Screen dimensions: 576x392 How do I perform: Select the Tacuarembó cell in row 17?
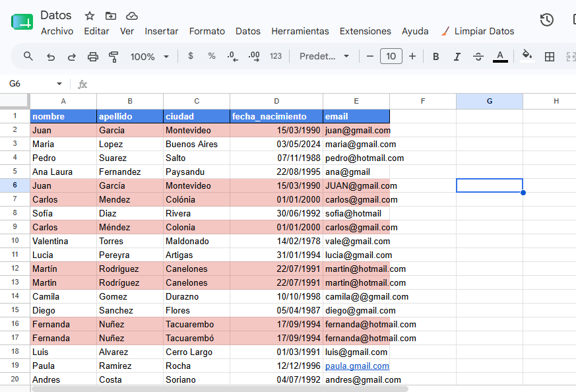pos(197,338)
